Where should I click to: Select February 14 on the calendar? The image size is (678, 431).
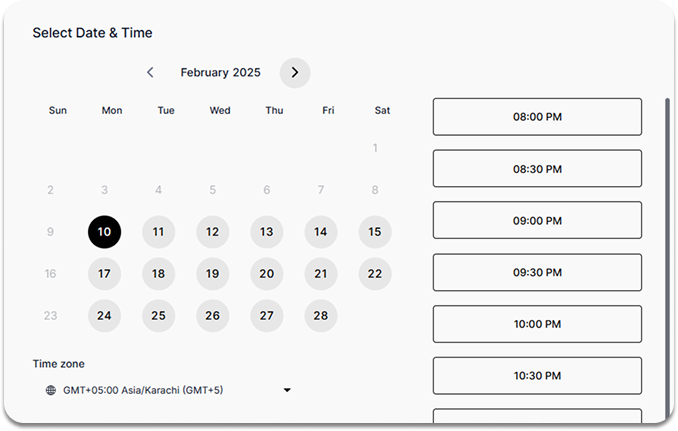tap(321, 232)
